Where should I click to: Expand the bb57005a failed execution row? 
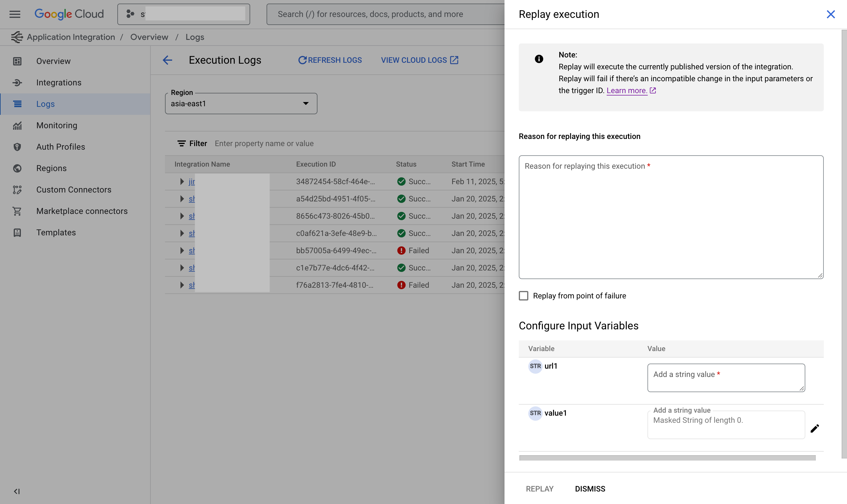[x=182, y=251]
